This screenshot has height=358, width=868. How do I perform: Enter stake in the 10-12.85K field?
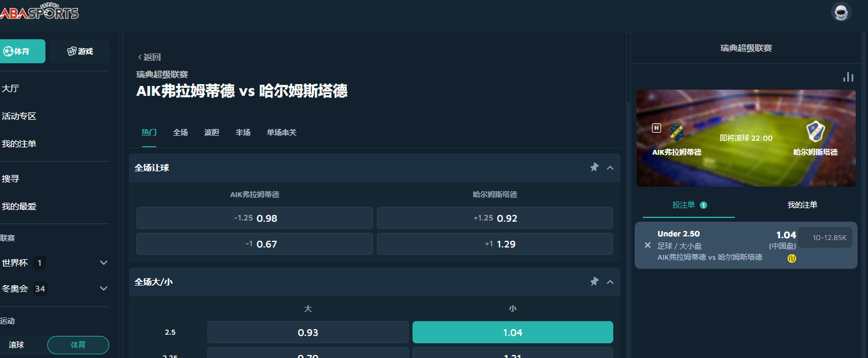(825, 238)
